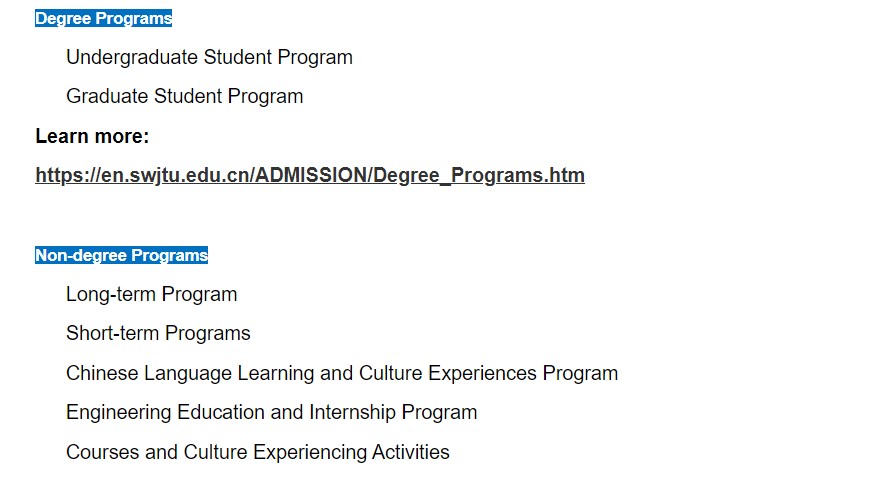
Task: Open the swjtu.edu.cn Degree Programs hyperlink
Action: [310, 176]
